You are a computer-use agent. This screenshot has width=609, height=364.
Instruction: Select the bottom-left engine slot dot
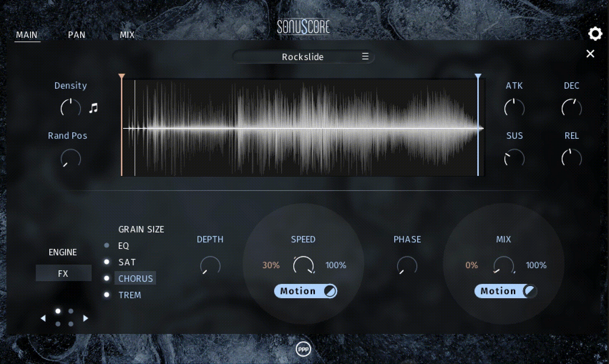[x=58, y=324]
